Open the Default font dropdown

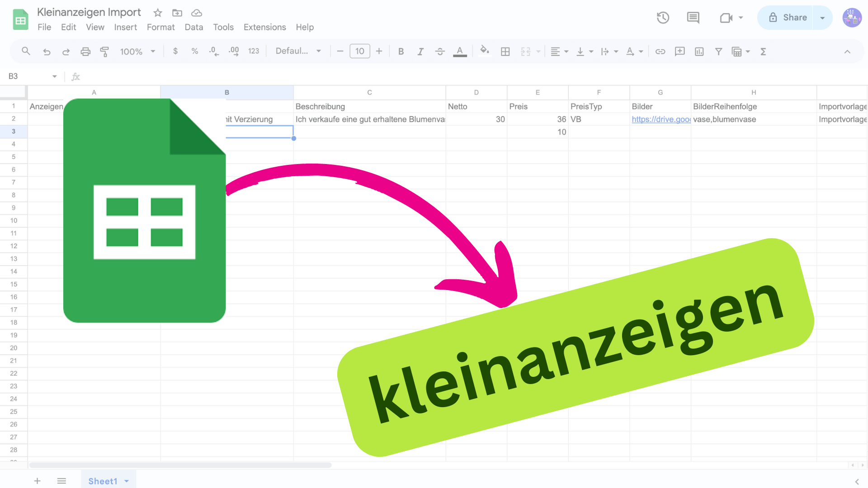click(298, 52)
